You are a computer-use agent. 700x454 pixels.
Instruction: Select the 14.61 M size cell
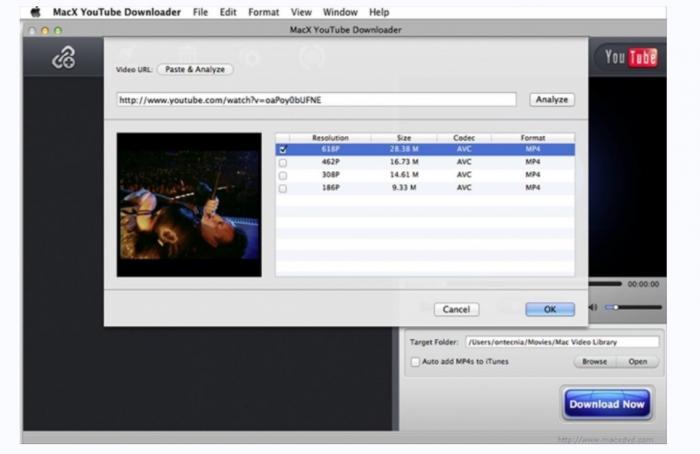[x=404, y=175]
